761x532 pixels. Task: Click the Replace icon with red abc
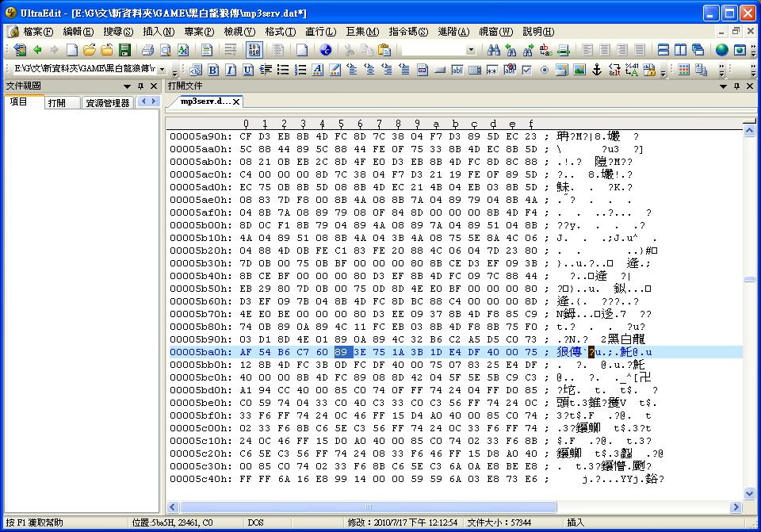pyautogui.click(x=546, y=49)
